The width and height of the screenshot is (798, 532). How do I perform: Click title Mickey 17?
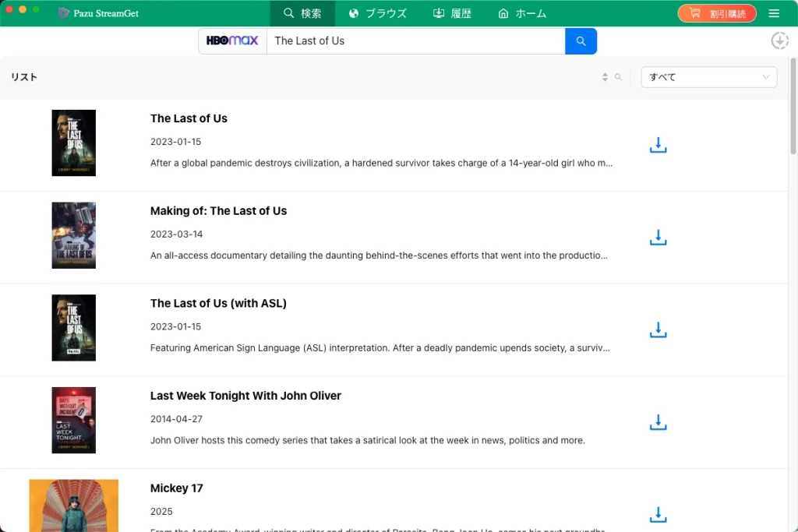coord(177,488)
